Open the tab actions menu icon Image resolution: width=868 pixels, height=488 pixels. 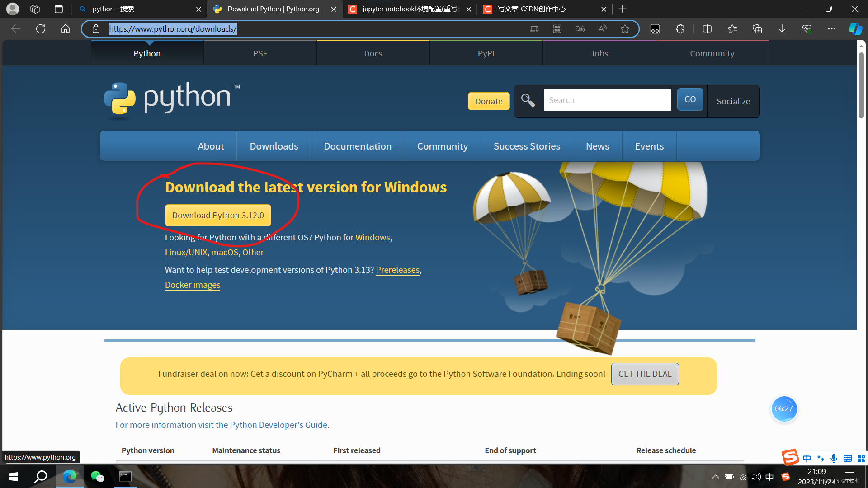58,9
